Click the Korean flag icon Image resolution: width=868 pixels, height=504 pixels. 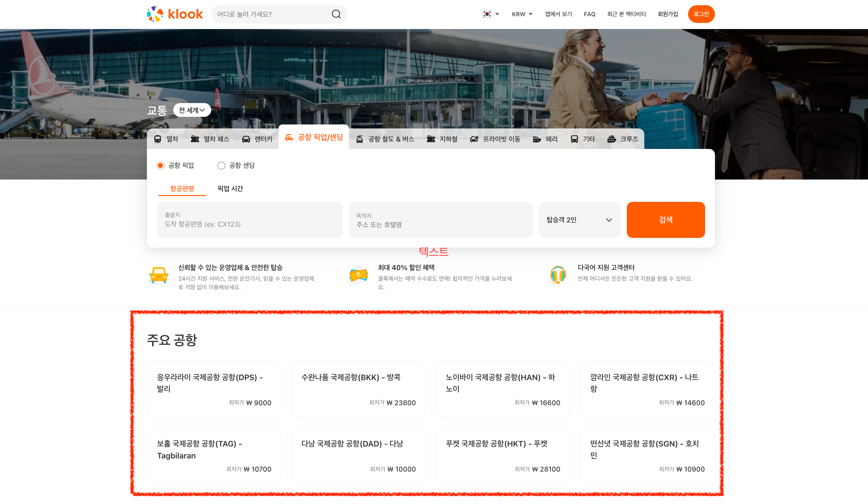coord(487,14)
